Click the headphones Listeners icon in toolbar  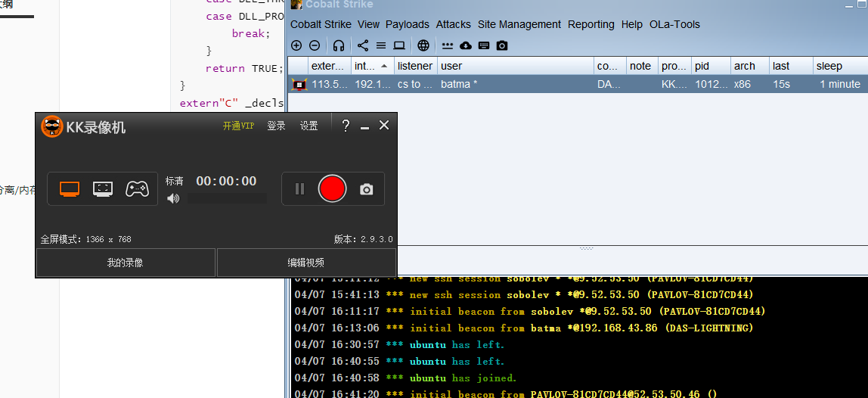coord(339,45)
